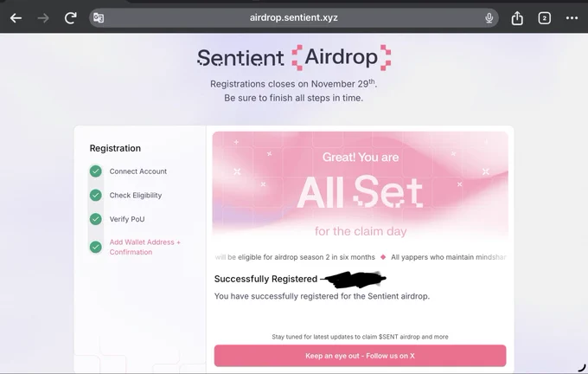Image resolution: width=588 pixels, height=374 pixels.
Task: Click the Connect Account green checkmark
Action: [x=96, y=171]
